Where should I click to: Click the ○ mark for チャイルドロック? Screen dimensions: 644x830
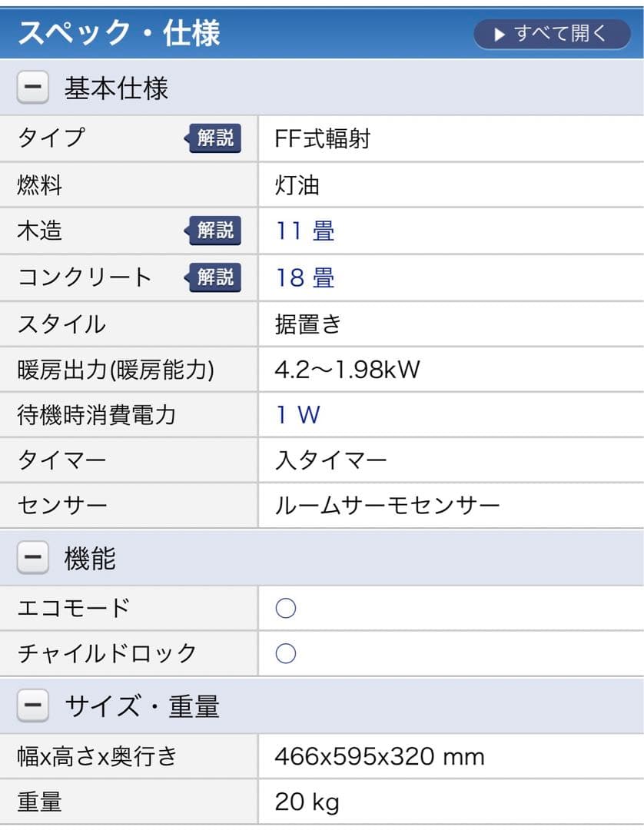pos(286,653)
